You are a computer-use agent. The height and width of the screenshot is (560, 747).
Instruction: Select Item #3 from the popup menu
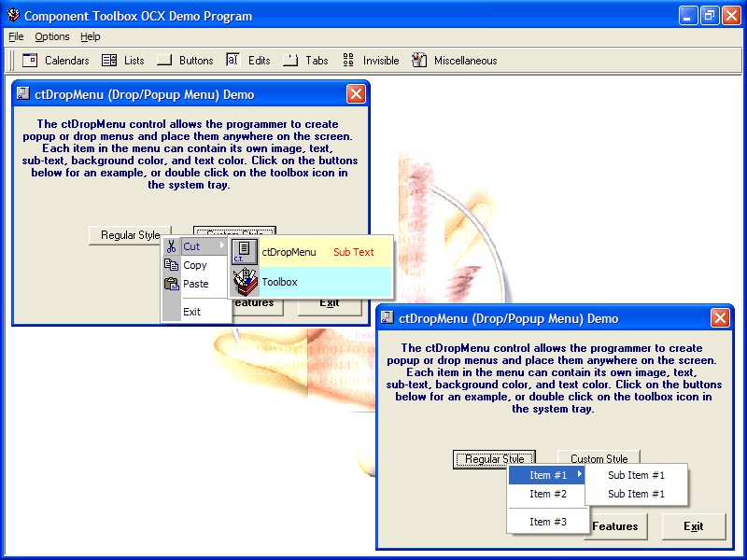coord(547,521)
